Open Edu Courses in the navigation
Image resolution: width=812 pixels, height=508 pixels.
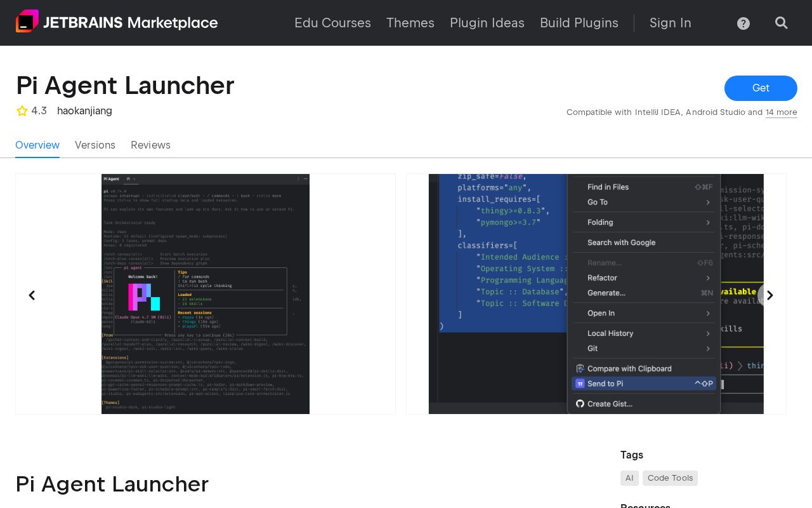point(332,23)
